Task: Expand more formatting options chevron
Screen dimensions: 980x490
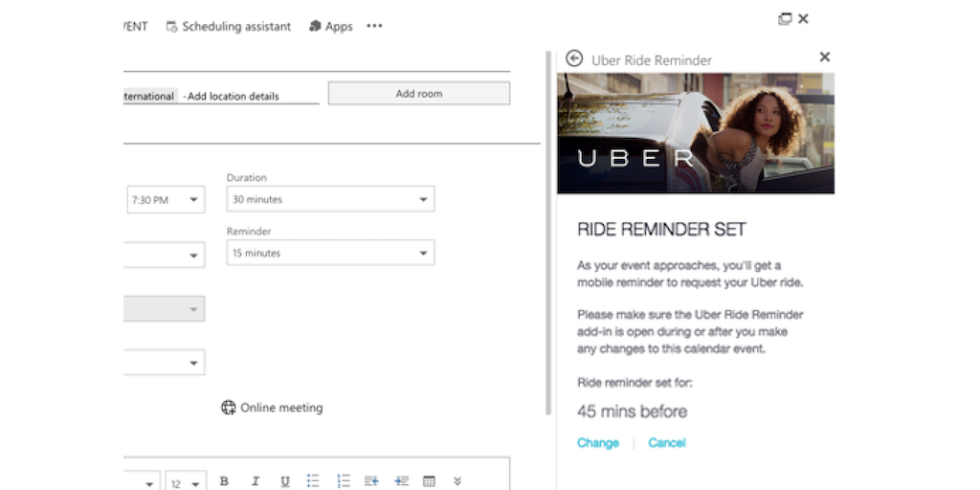Action: coord(457,480)
